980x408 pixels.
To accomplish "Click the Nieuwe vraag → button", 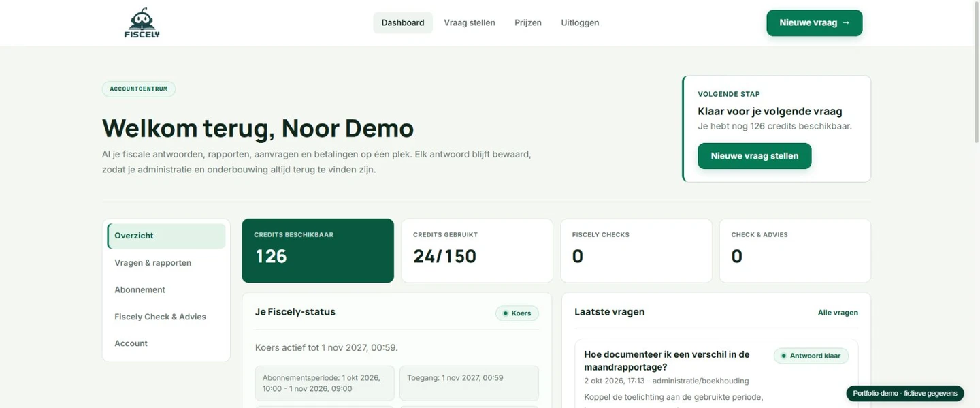I will (815, 22).
